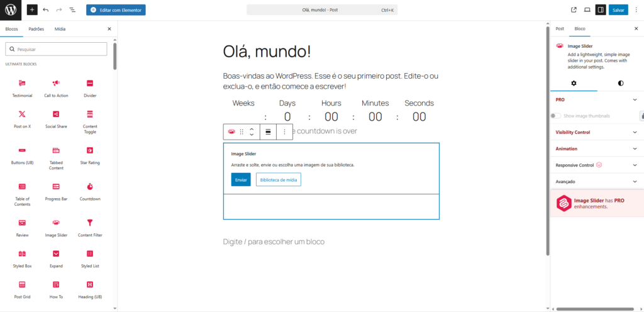
Task: Click the block toolbar drag handle
Action: pyautogui.click(x=241, y=131)
